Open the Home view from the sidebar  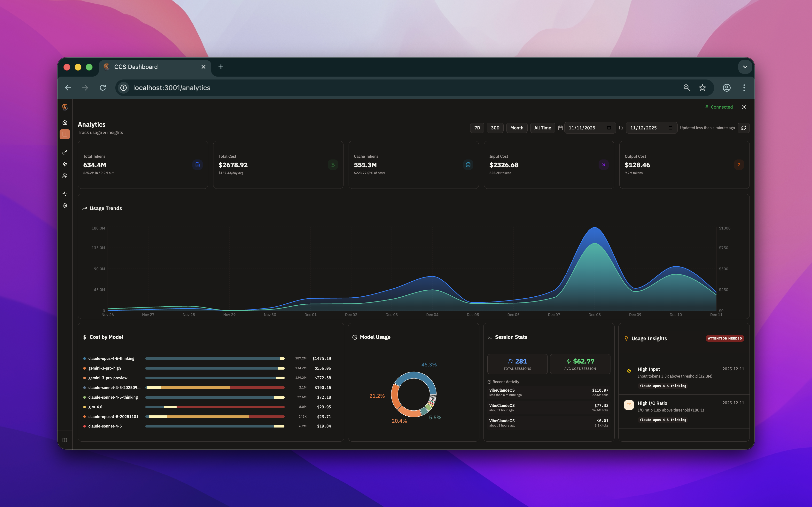click(65, 122)
